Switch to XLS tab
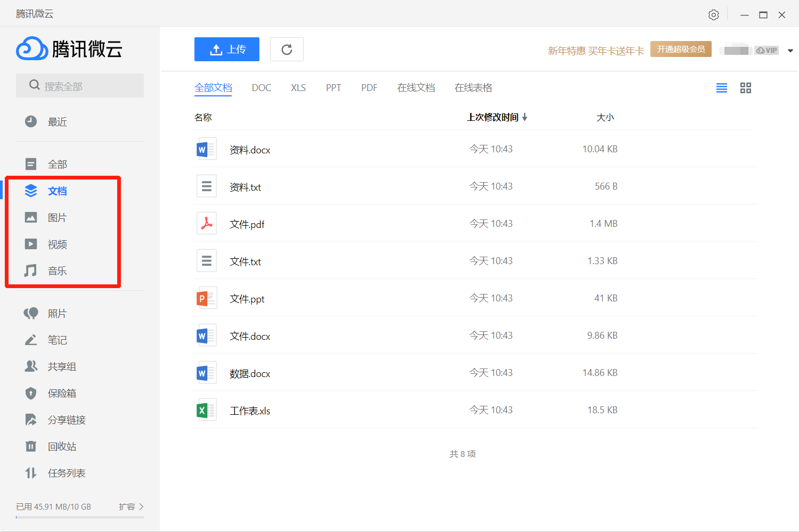This screenshot has height=532, width=799. click(298, 88)
